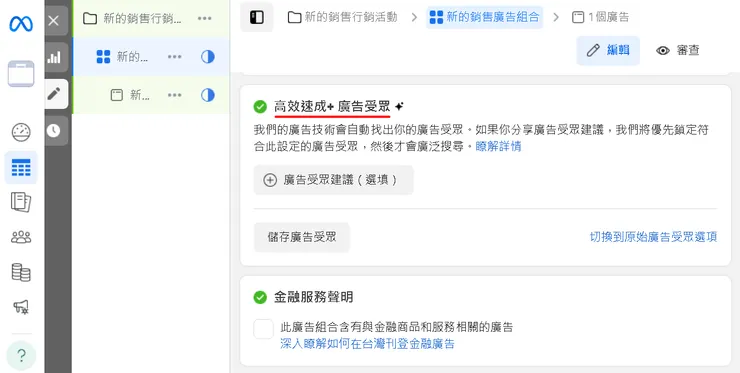Viewport: 740px width, 373px height.
Task: Click the 金融服務聲明 section heading
Action: [x=313, y=297]
